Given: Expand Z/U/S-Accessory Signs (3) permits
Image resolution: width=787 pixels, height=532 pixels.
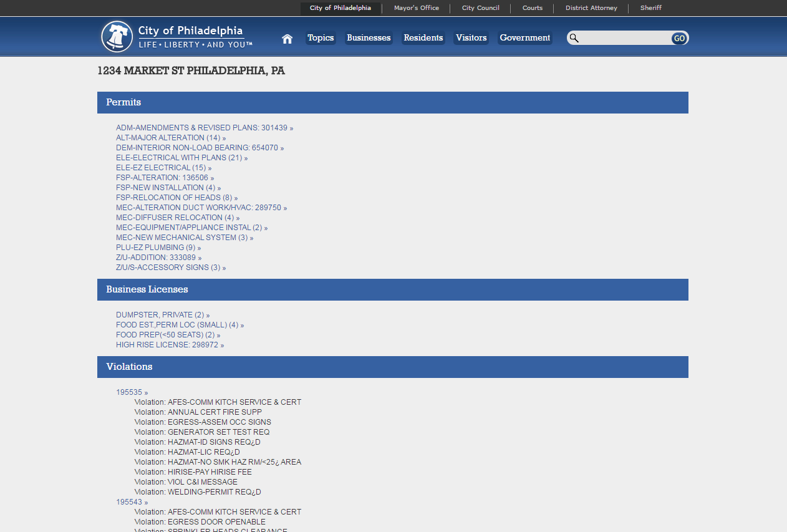Looking at the screenshot, I should point(171,268).
